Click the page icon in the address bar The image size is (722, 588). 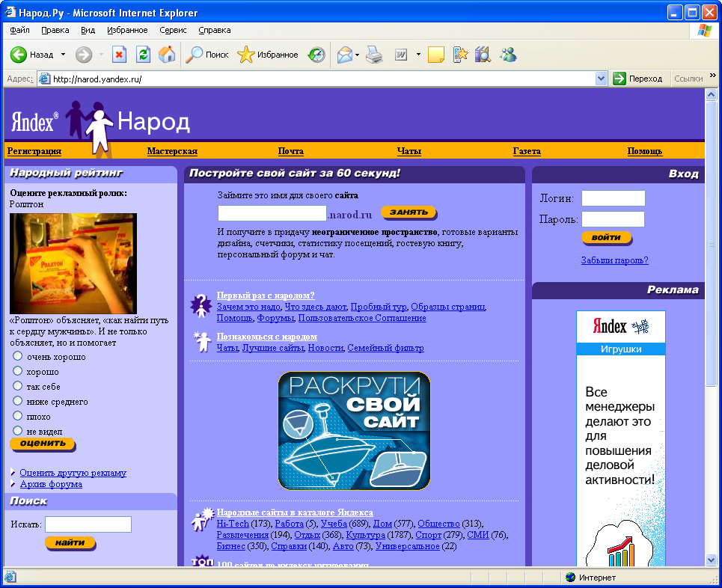pos(45,79)
